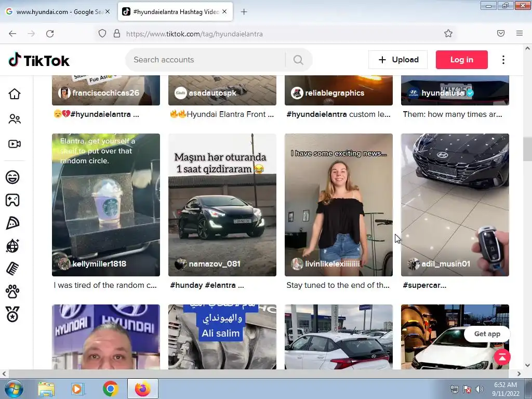This screenshot has width=532, height=399.
Task: Open franciscochicas26 video thumbnail
Action: [106, 90]
